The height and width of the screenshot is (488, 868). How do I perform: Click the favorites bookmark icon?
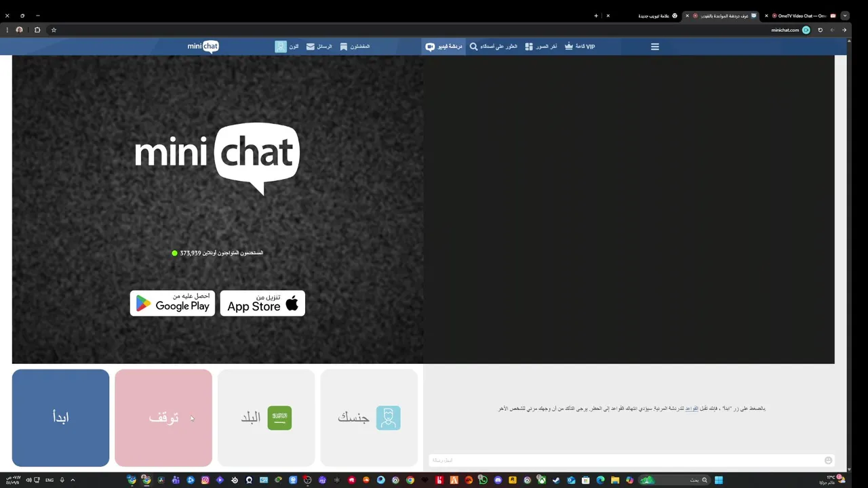(344, 47)
